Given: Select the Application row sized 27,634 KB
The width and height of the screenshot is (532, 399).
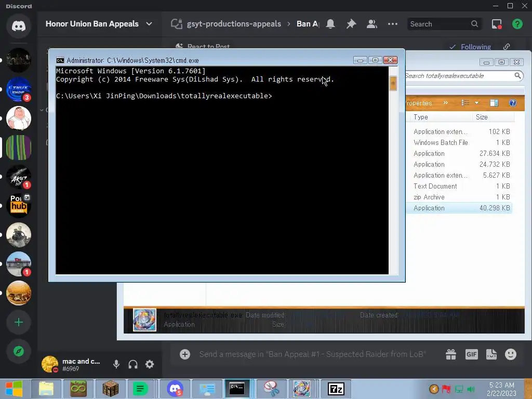Looking at the screenshot, I should (x=459, y=153).
